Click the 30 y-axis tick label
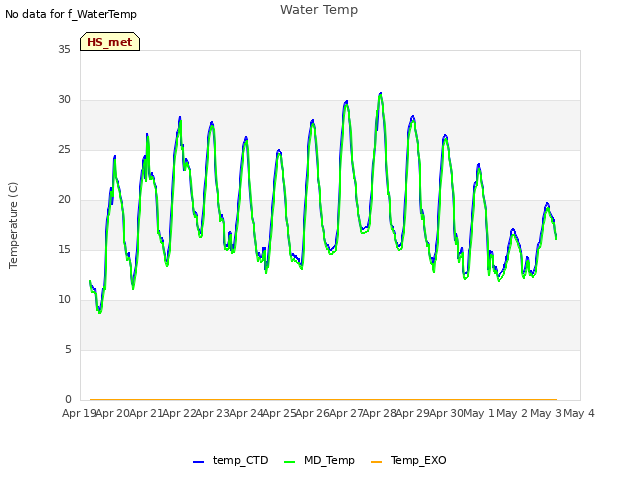The height and width of the screenshot is (480, 640). (64, 100)
